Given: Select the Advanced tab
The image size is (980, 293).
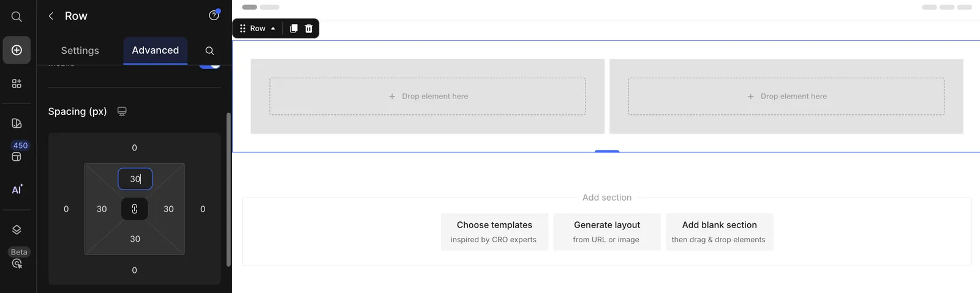Looking at the screenshot, I should click(x=156, y=50).
